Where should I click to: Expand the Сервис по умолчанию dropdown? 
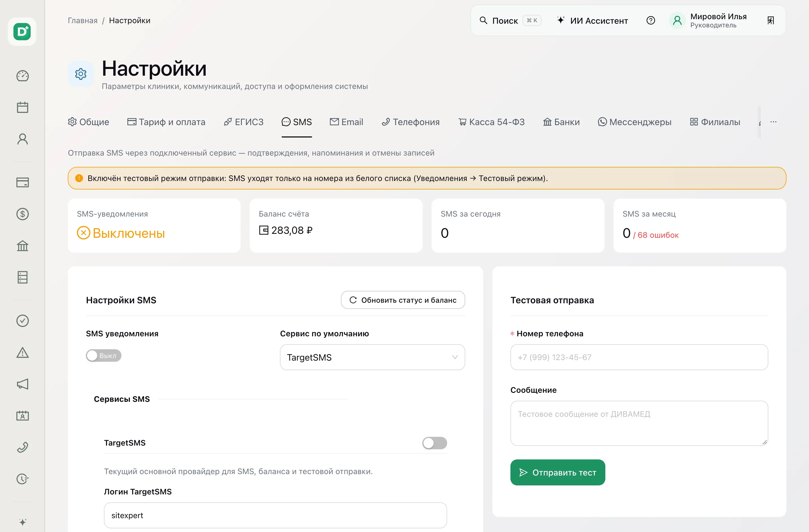tap(372, 357)
